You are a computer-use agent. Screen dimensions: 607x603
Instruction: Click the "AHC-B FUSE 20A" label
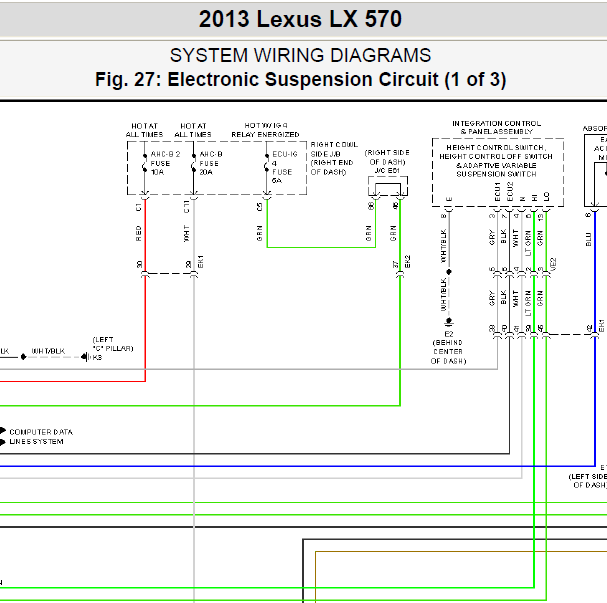pyautogui.click(x=211, y=163)
